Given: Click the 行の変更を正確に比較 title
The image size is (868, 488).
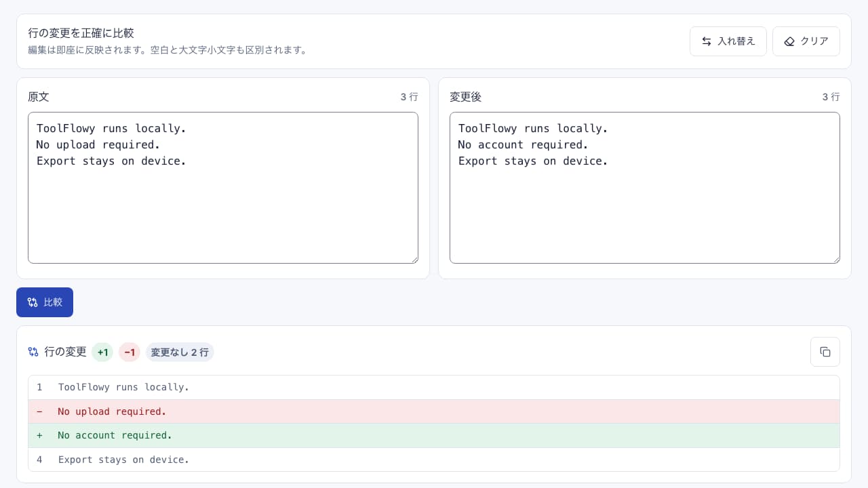Looking at the screenshot, I should tap(81, 33).
